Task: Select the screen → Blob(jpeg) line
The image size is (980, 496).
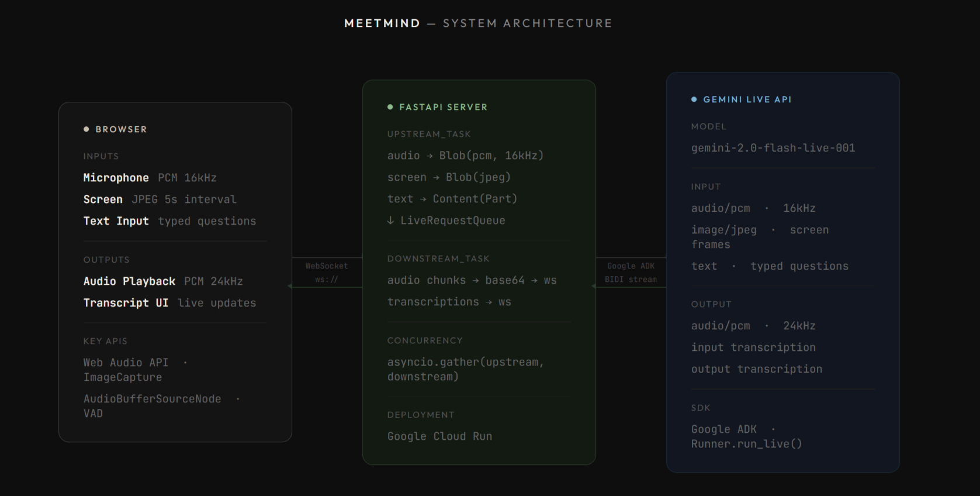Action: click(449, 177)
